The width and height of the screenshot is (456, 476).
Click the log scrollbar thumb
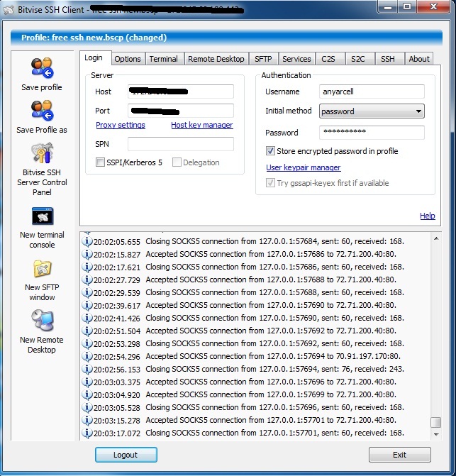click(436, 422)
